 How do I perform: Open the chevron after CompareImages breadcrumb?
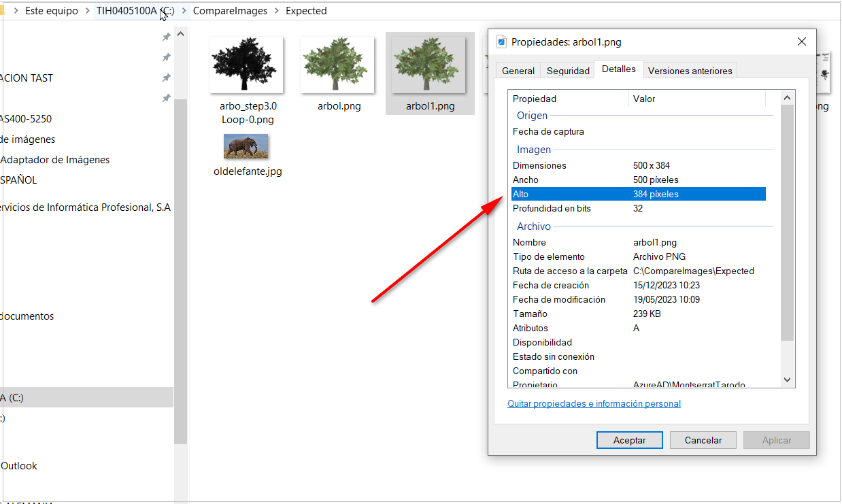coord(277,11)
